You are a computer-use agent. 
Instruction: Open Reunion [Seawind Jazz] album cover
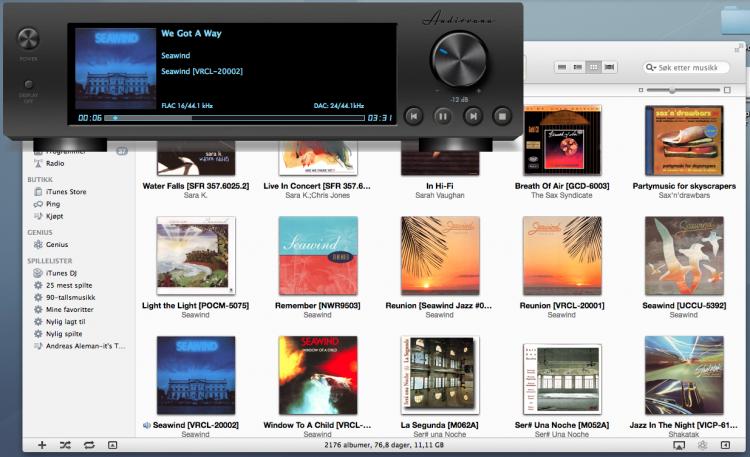pos(440,256)
